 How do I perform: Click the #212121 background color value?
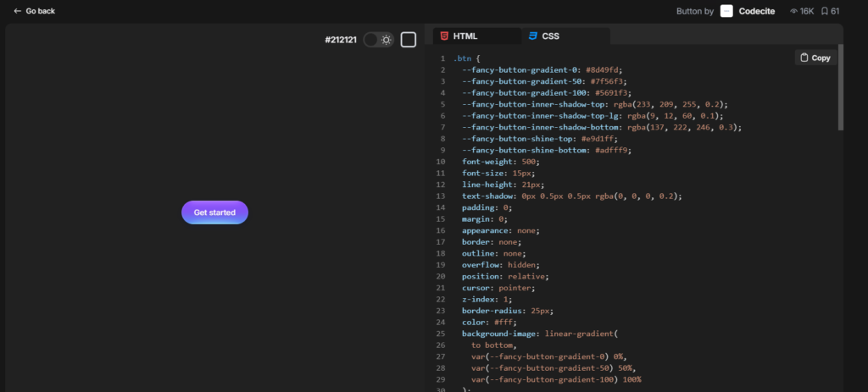pos(341,40)
